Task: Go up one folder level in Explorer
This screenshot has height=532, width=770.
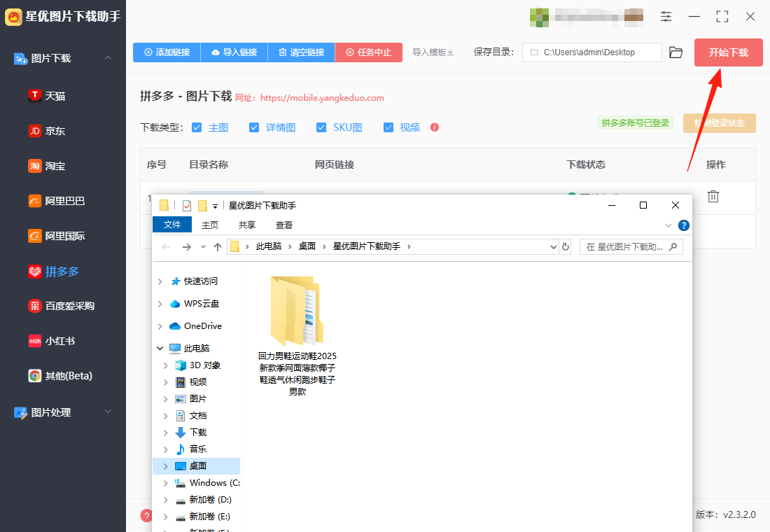Action: pyautogui.click(x=218, y=247)
